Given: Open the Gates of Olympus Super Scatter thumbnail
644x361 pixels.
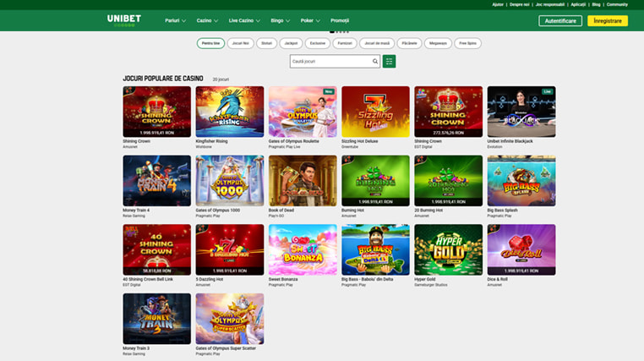Looking at the screenshot, I should [x=230, y=319].
